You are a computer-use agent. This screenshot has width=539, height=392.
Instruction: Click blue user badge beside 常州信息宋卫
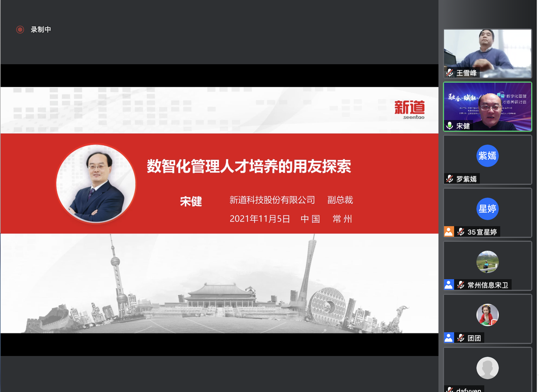pyautogui.click(x=449, y=285)
